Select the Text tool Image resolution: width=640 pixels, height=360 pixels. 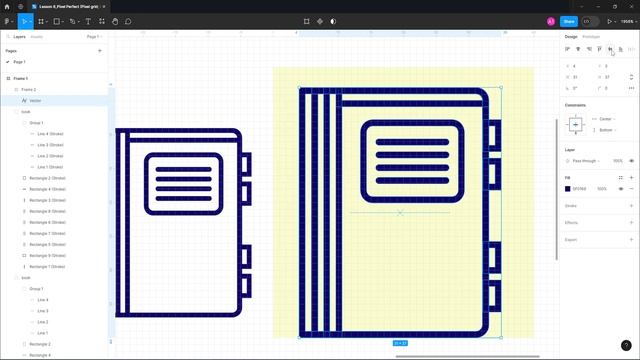88,21
